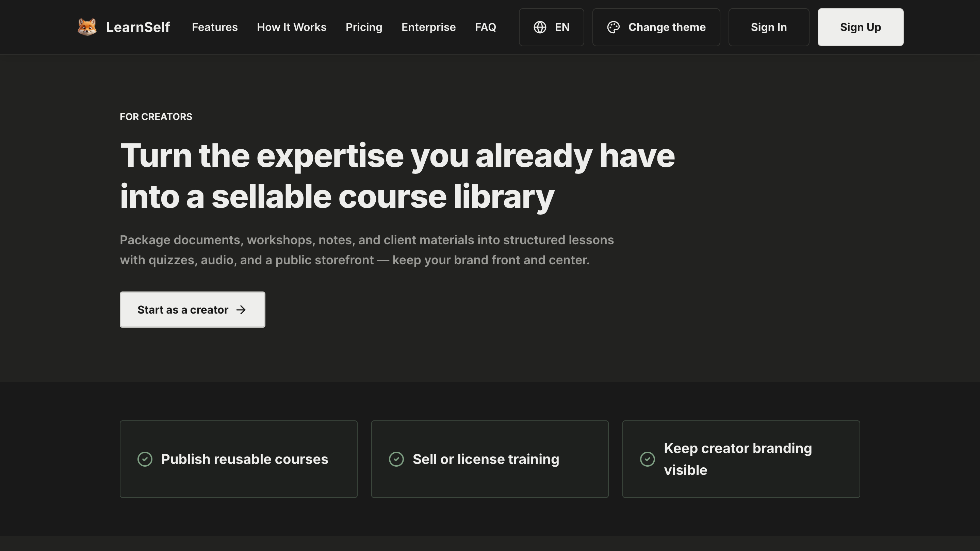The width and height of the screenshot is (980, 551).
Task: Select the Publish reusable courses card text
Action: coord(245,459)
